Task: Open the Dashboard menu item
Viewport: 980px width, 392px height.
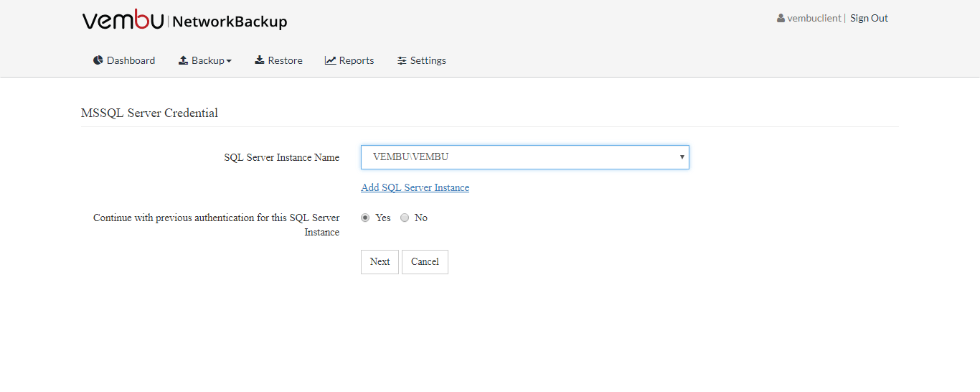Action: coord(124,60)
